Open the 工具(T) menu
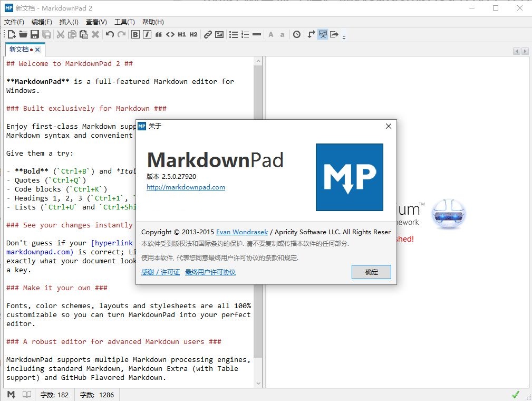532x401 pixels. [124, 22]
